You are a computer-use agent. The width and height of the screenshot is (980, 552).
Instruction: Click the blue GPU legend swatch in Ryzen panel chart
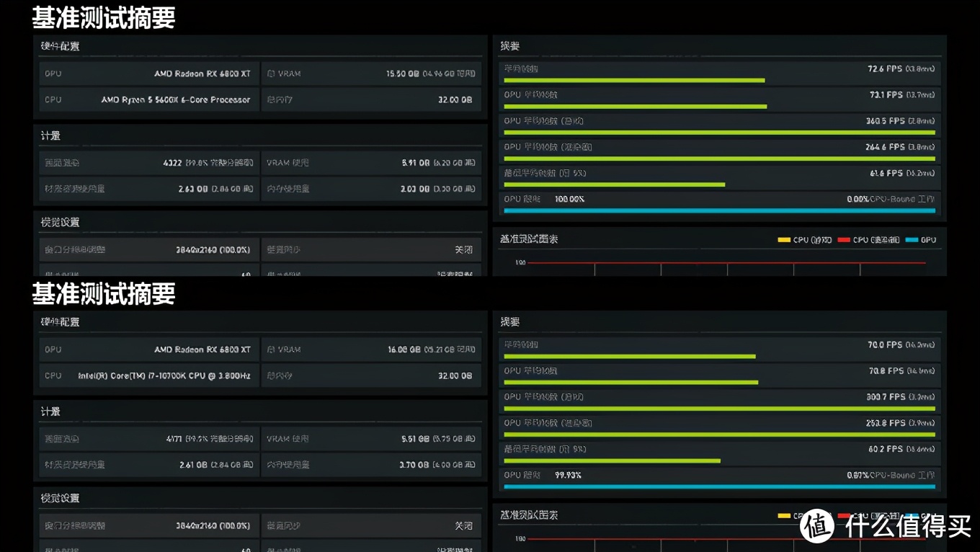pyautogui.click(x=911, y=240)
